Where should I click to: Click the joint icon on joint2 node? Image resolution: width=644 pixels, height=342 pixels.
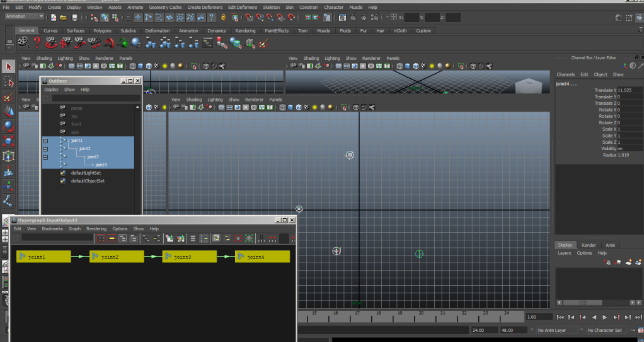pos(95,257)
